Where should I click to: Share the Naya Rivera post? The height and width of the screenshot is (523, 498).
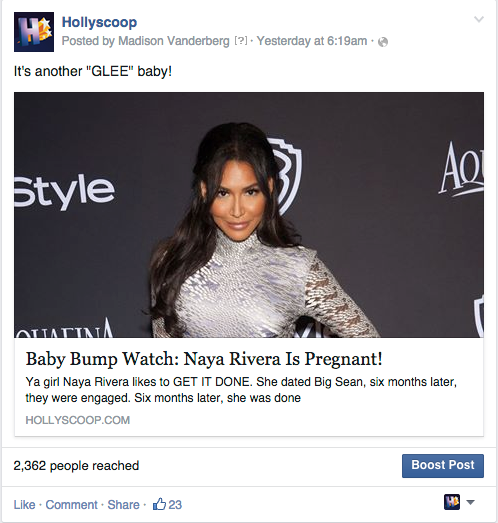pos(123,505)
